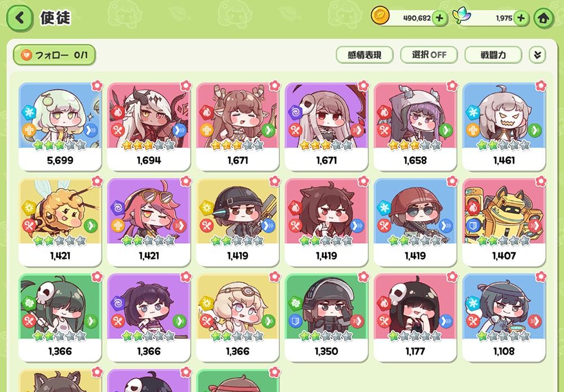Image resolution: width=564 pixels, height=392 pixels.
Task: Open the 感情表現 emotion menu
Action: [x=364, y=55]
